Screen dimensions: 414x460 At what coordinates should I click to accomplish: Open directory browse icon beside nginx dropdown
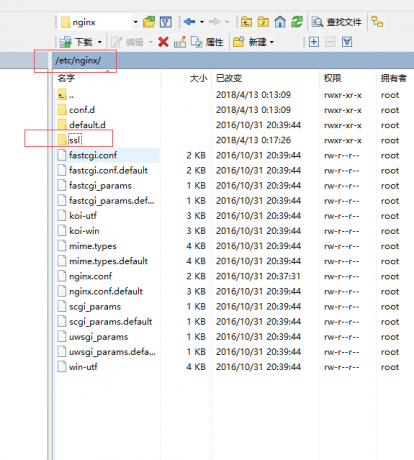149,22
